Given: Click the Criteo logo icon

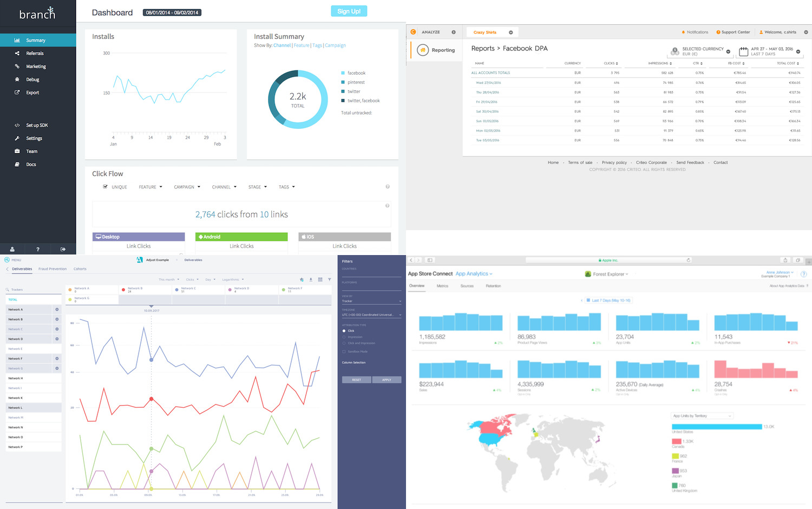Looking at the screenshot, I should [x=413, y=32].
